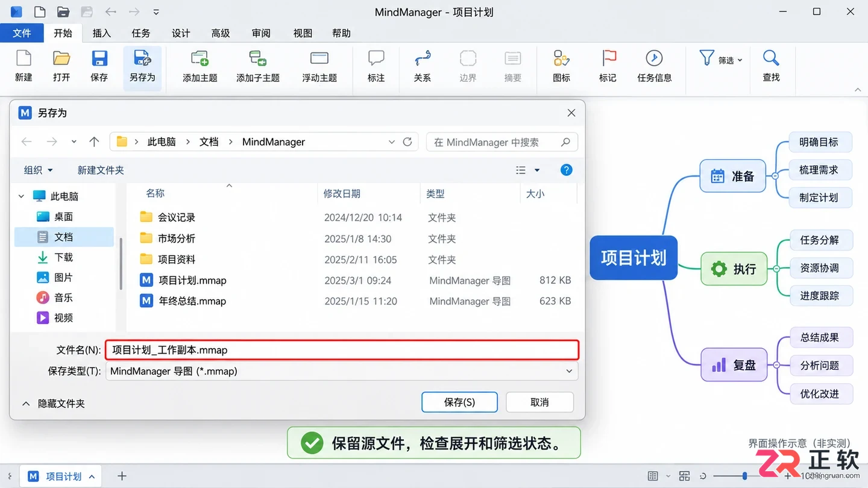Open the 组织 organize menu
This screenshot has width=868, height=488.
click(x=39, y=170)
